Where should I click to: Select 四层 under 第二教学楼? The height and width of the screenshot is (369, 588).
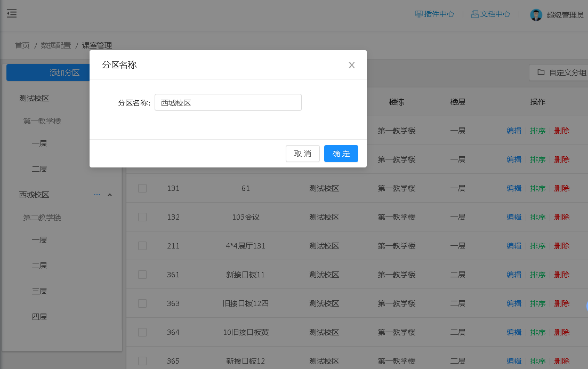(x=39, y=317)
